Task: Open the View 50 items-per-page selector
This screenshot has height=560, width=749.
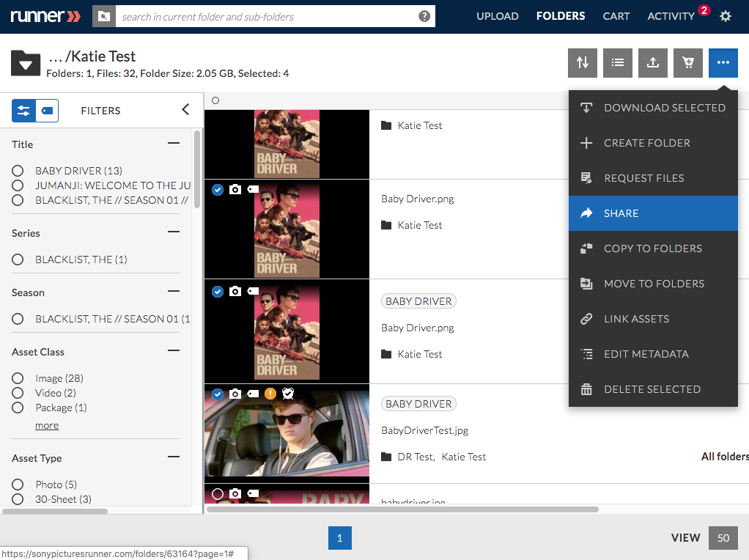Action: [x=723, y=538]
